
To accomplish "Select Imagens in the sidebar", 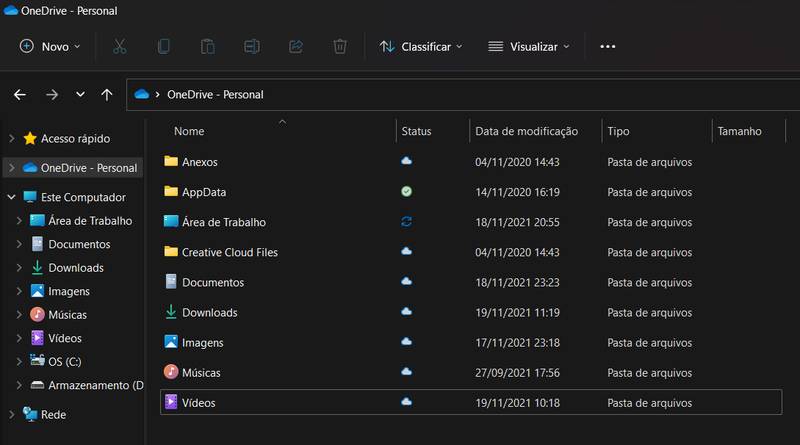I will [x=69, y=291].
